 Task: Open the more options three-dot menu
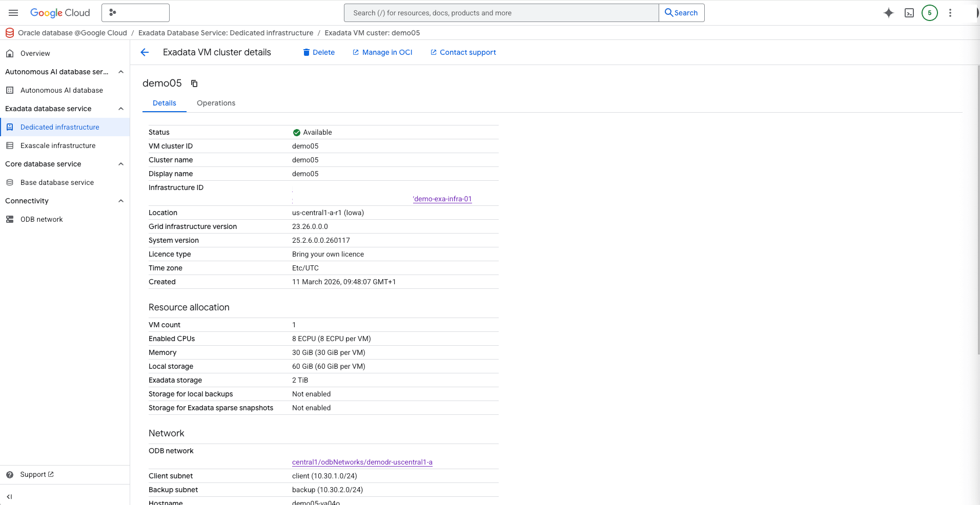tap(951, 13)
